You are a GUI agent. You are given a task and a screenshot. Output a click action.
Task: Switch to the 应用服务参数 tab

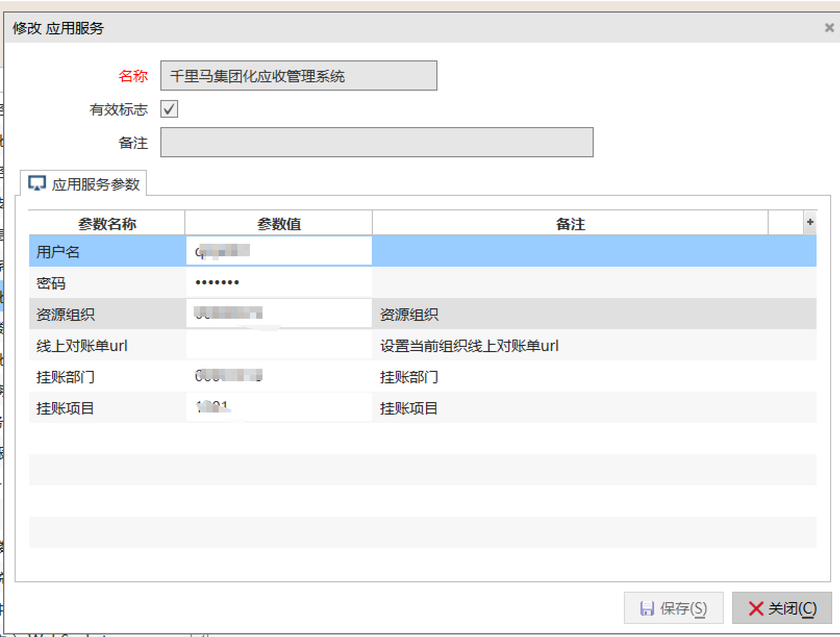pyautogui.click(x=83, y=184)
